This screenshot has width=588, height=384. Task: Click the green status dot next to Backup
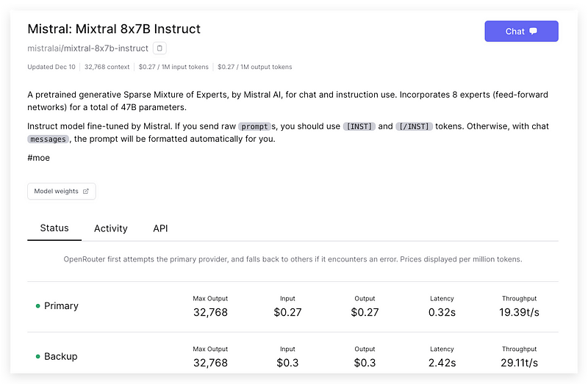(37, 357)
